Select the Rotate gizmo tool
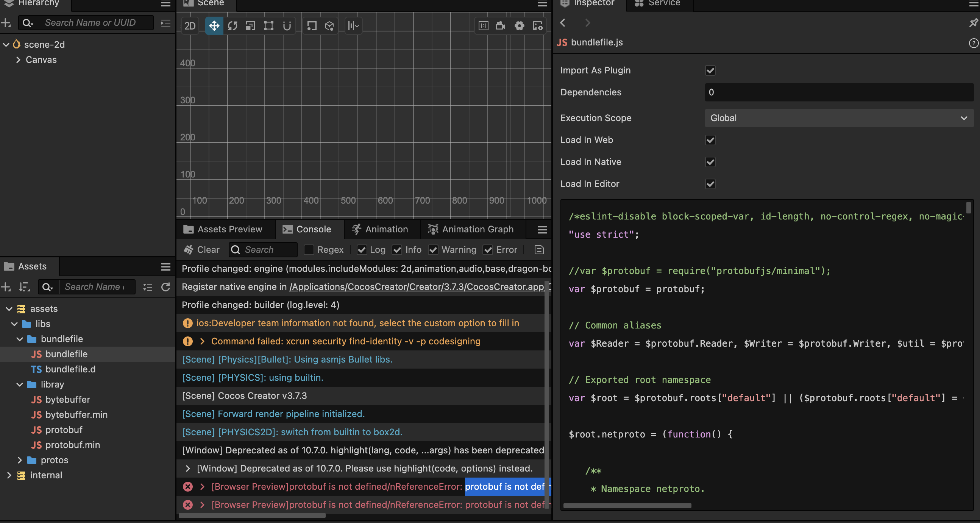980x523 pixels. 233,25
